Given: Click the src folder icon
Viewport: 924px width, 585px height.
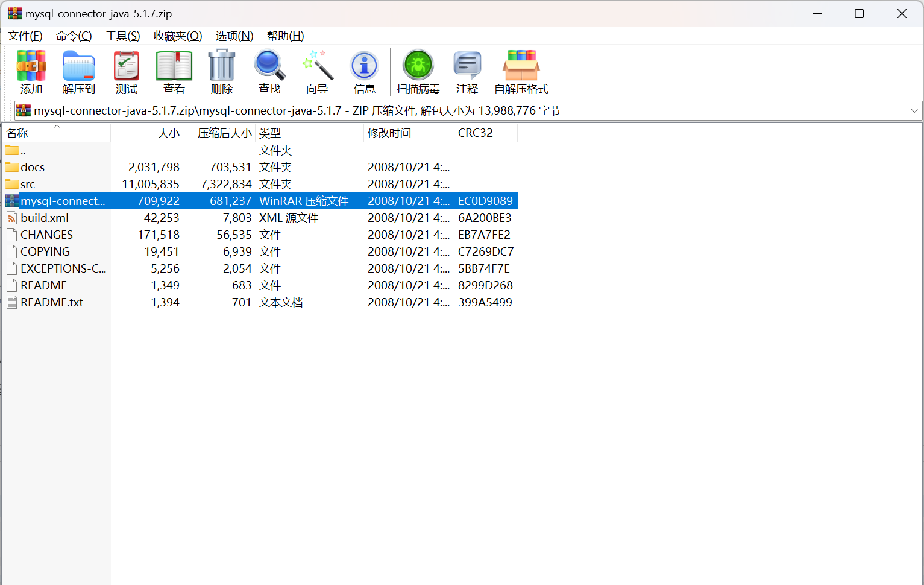Looking at the screenshot, I should coord(12,184).
